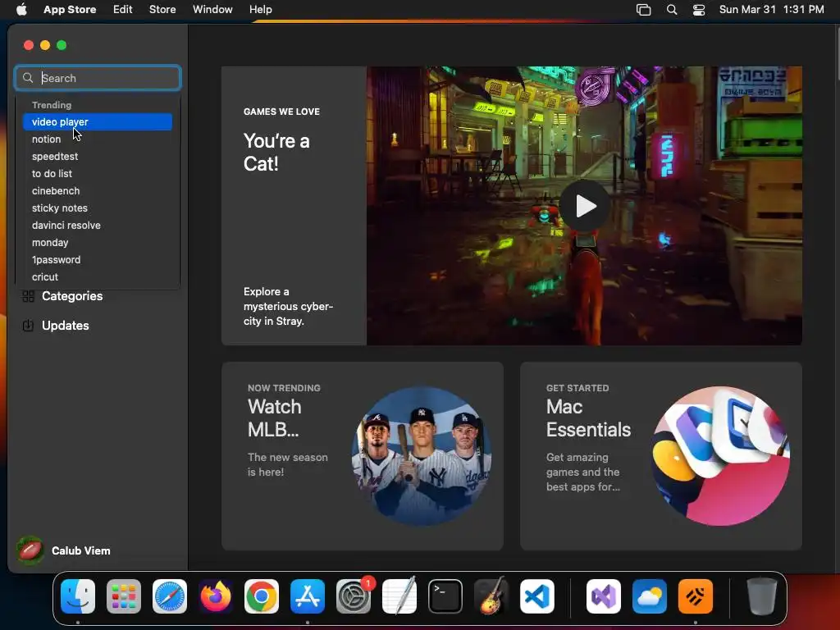Launch Firefox from the Dock
This screenshot has height=630, width=840.
point(216,596)
